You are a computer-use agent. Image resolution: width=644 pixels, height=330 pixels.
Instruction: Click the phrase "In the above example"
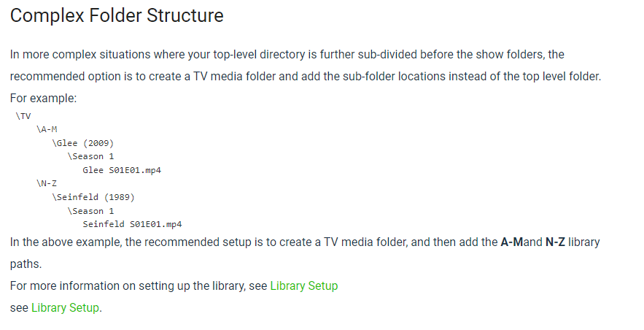pos(66,242)
